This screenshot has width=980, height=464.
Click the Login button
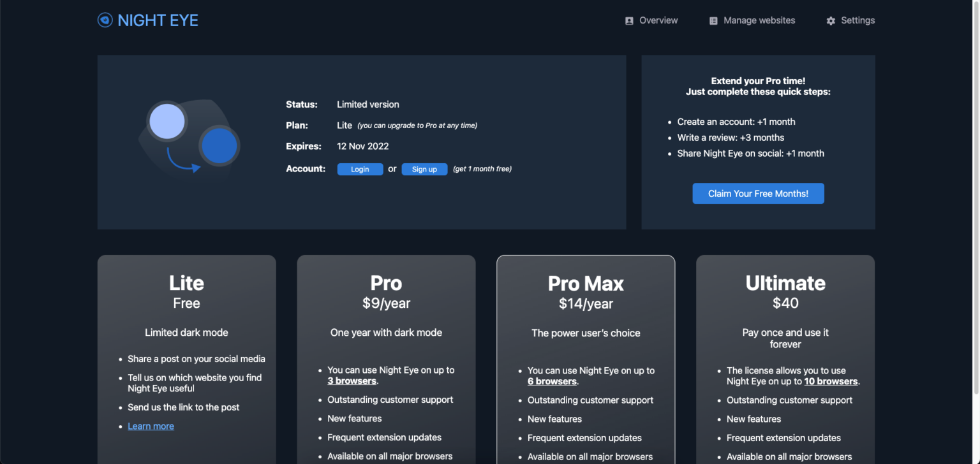pyautogui.click(x=360, y=169)
